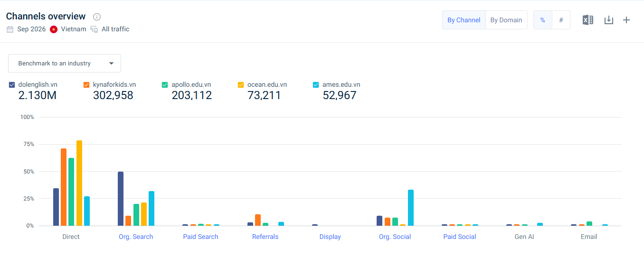
Task: Toggle the ocean.edu.vn series checkbox
Action: click(241, 85)
